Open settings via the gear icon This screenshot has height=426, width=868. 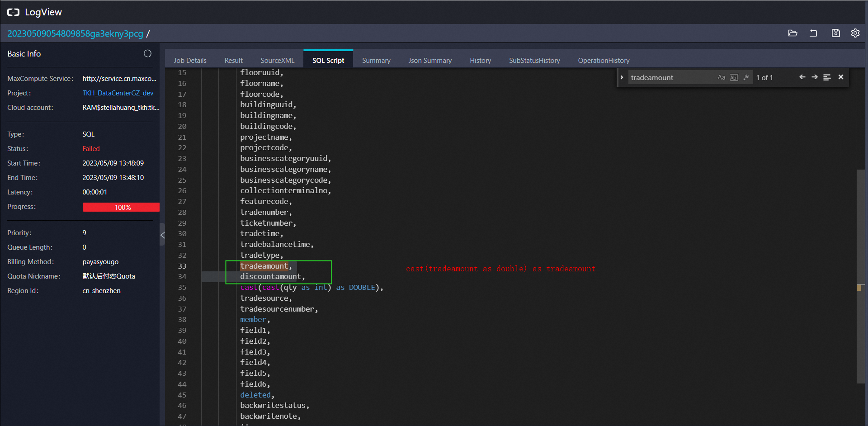point(855,33)
